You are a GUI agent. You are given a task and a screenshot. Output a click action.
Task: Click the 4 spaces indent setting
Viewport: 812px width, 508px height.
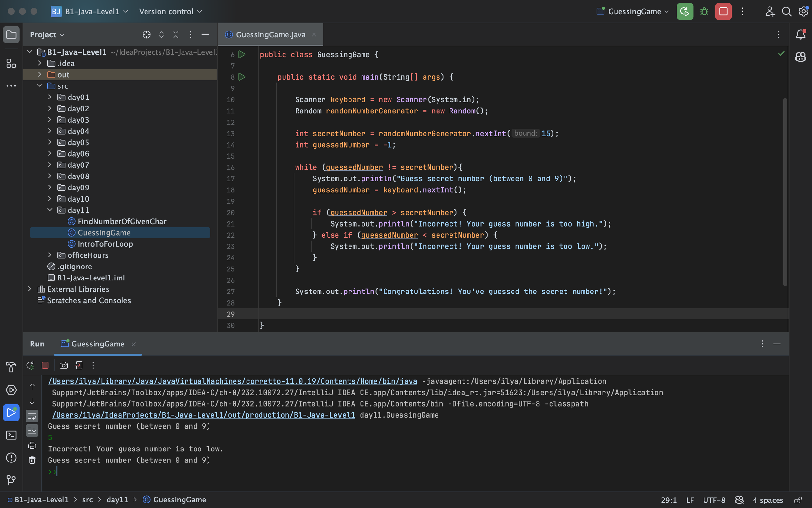click(x=768, y=500)
